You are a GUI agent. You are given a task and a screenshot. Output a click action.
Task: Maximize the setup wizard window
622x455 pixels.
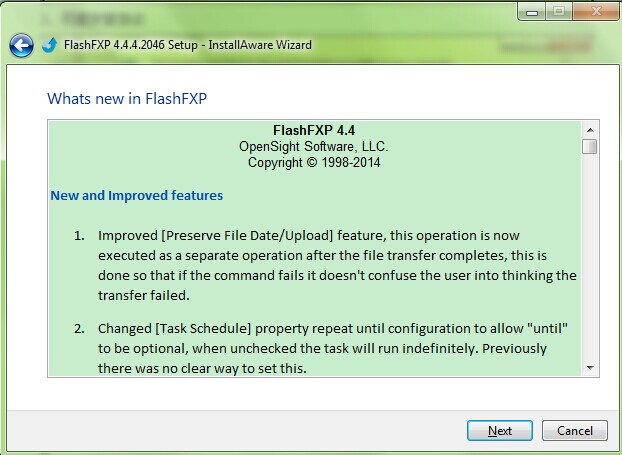(x=557, y=11)
